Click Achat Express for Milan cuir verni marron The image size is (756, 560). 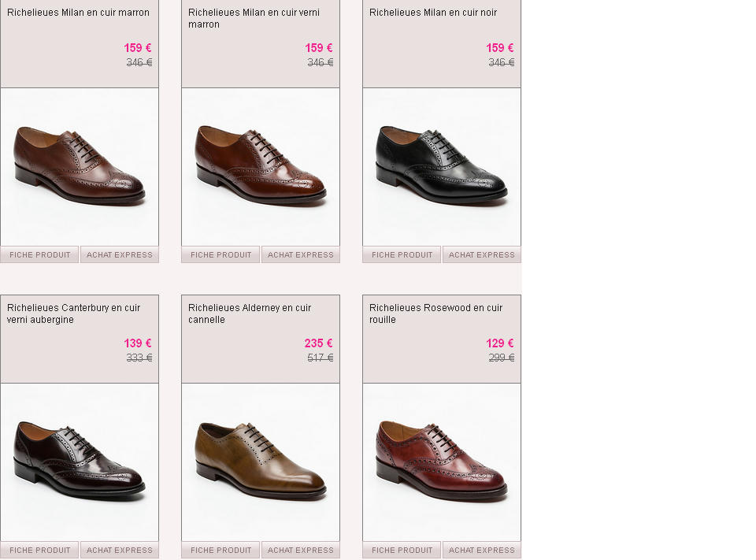[x=301, y=254]
